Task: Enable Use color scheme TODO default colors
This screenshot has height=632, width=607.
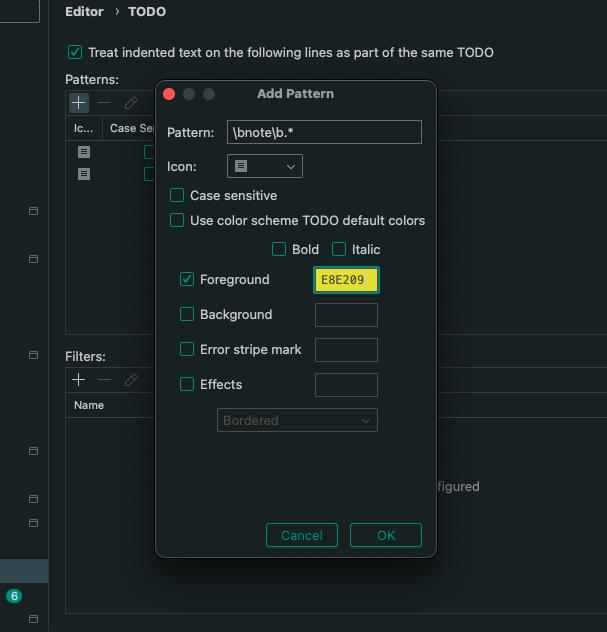Action: [x=177, y=220]
